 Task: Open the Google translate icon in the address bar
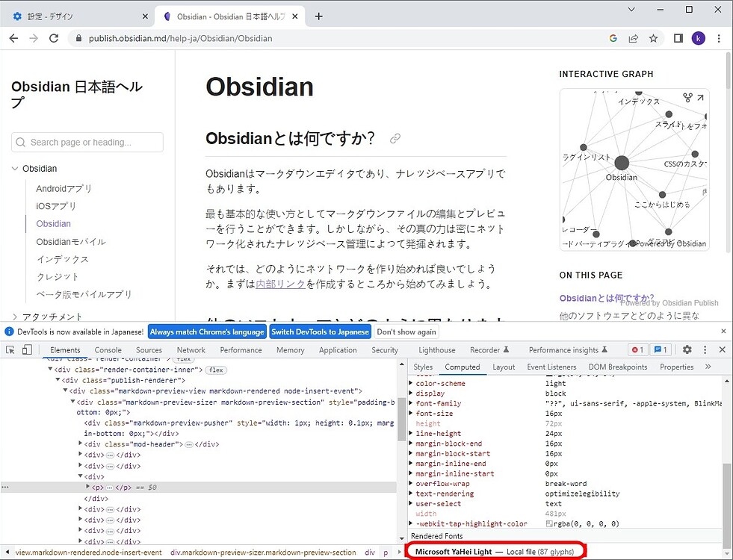pos(613,38)
